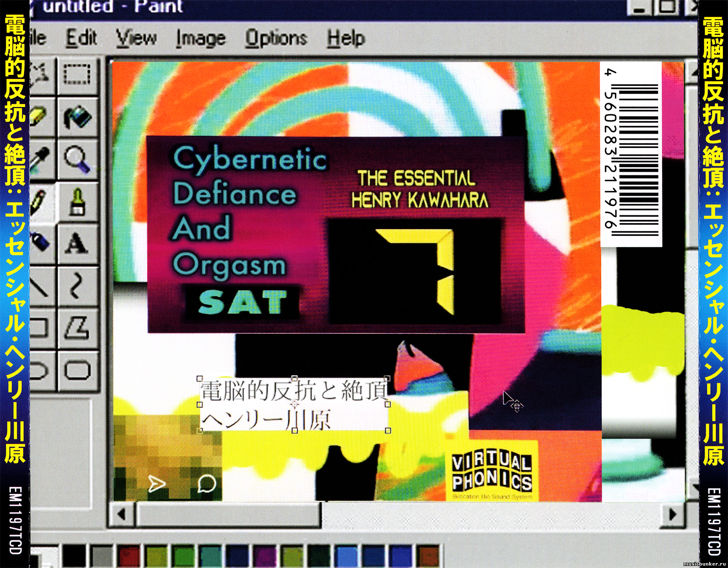
Task: Select the Curve tool
Action: tap(77, 286)
